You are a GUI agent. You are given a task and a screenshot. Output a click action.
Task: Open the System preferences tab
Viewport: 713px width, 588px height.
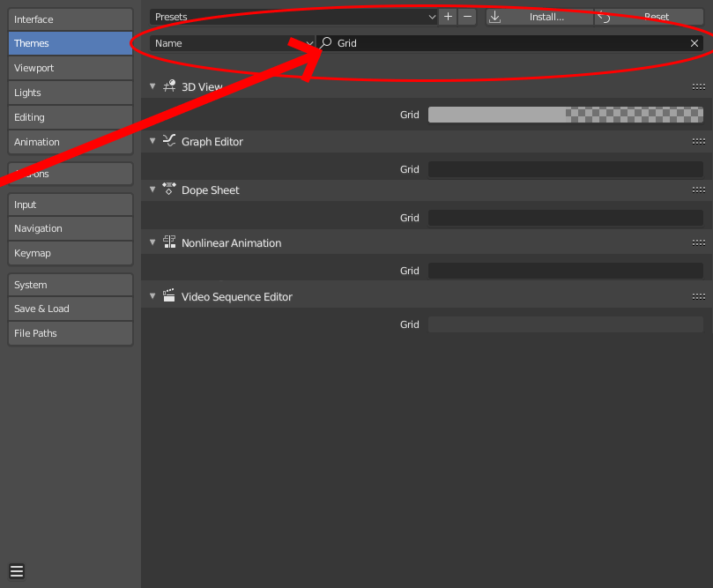tap(71, 285)
